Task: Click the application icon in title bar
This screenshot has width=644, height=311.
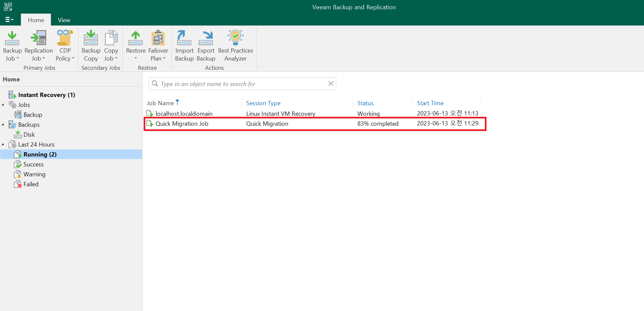Action: [x=8, y=7]
